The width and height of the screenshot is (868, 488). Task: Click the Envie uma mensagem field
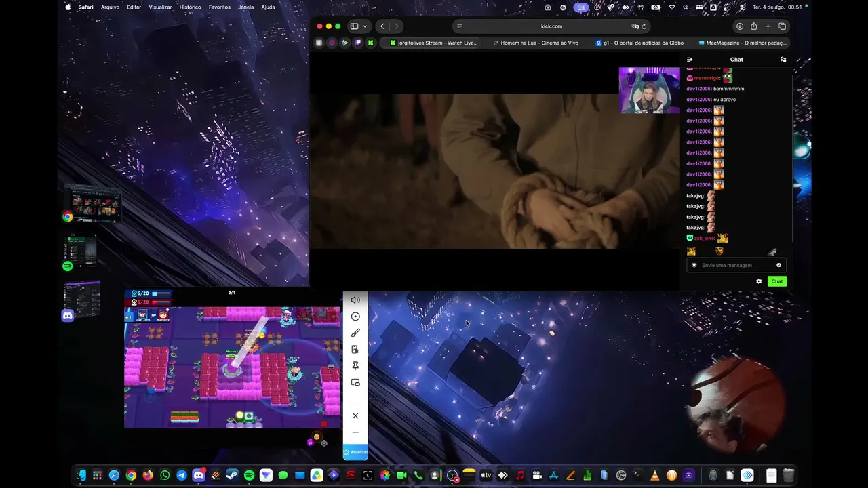point(736,265)
